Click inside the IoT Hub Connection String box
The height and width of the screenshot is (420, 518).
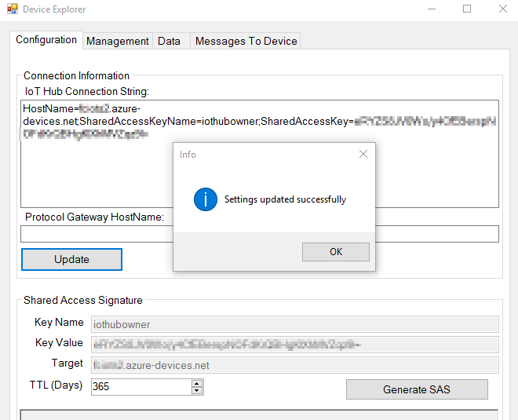[260, 154]
